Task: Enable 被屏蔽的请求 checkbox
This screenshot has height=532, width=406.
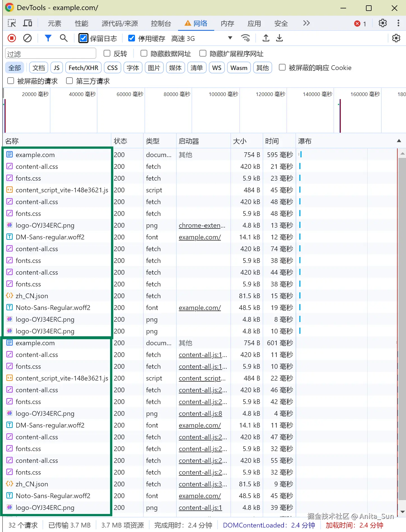Action: (x=11, y=81)
